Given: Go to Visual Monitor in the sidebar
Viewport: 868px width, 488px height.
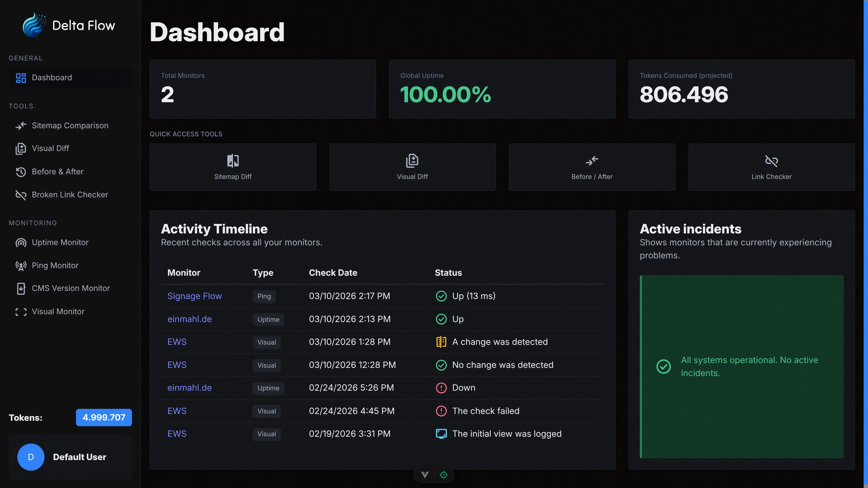Looking at the screenshot, I should click(x=58, y=312).
